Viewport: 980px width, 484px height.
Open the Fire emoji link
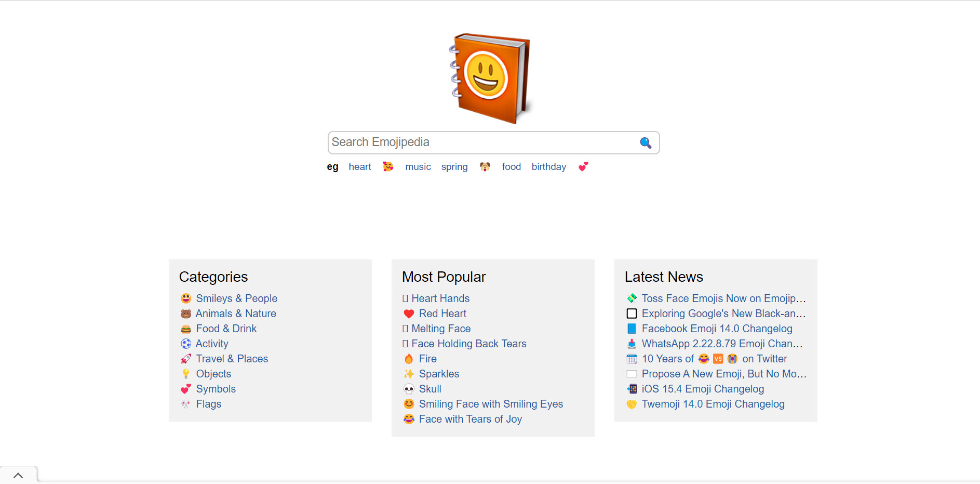(428, 359)
